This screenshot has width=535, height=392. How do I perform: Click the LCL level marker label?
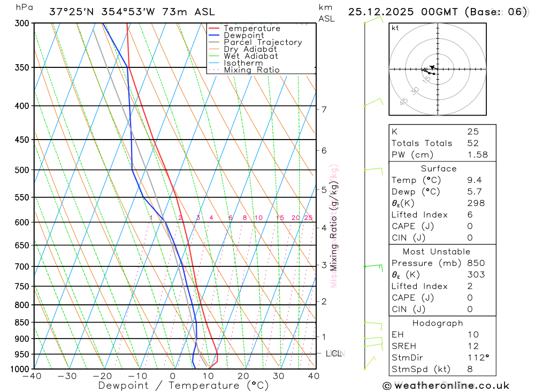coord(334,353)
